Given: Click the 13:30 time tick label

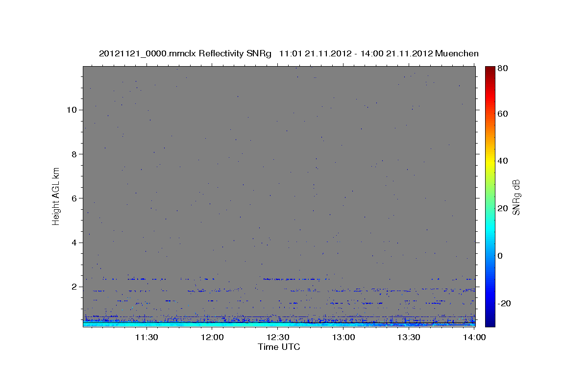Looking at the screenshot, I should click(x=409, y=337).
